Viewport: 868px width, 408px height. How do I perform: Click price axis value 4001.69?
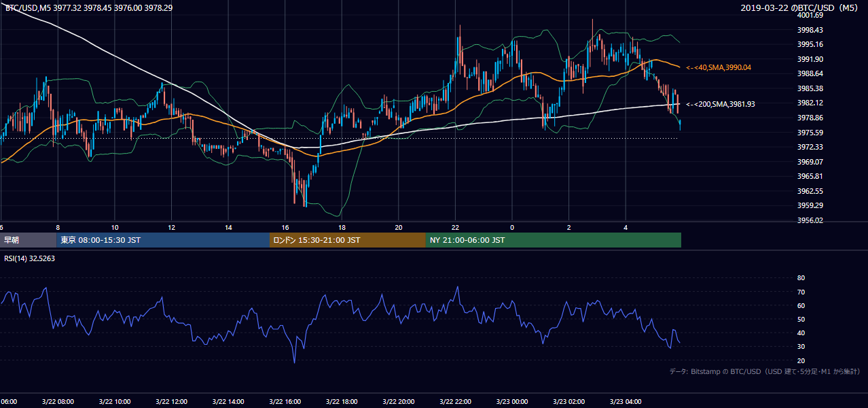tap(810, 15)
